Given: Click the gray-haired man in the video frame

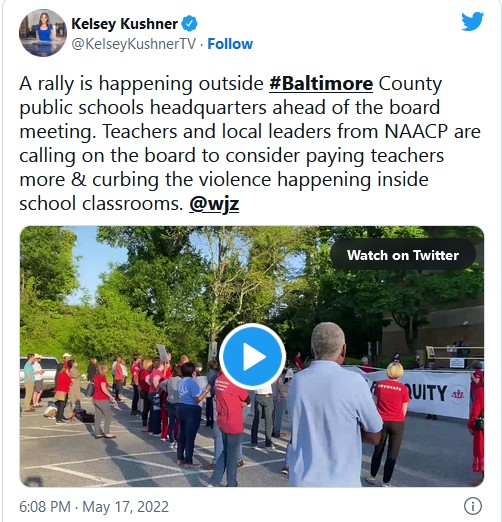Looking at the screenshot, I should (x=332, y=405).
